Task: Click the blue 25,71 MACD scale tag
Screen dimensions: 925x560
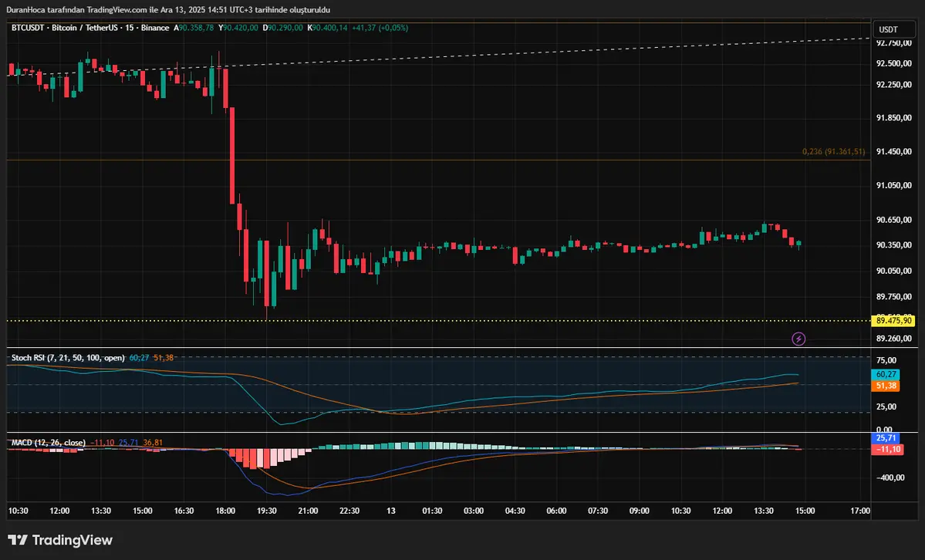Action: 886,438
